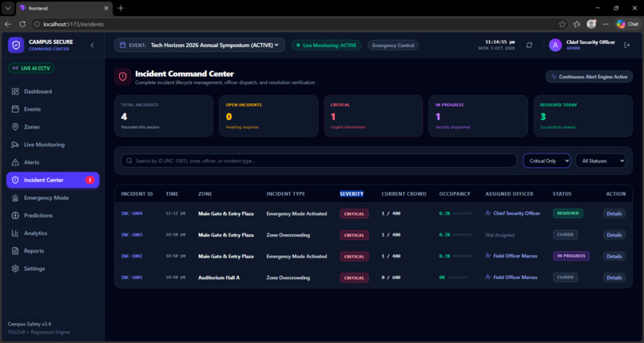The image size is (644, 343).
Task: Click the refresh icon near the clock
Action: pos(530,46)
